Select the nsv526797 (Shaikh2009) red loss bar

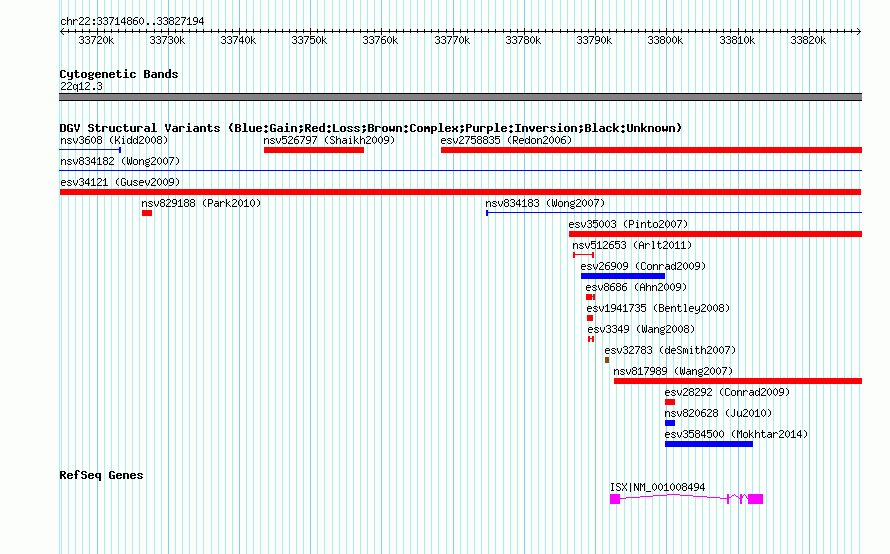(314, 150)
